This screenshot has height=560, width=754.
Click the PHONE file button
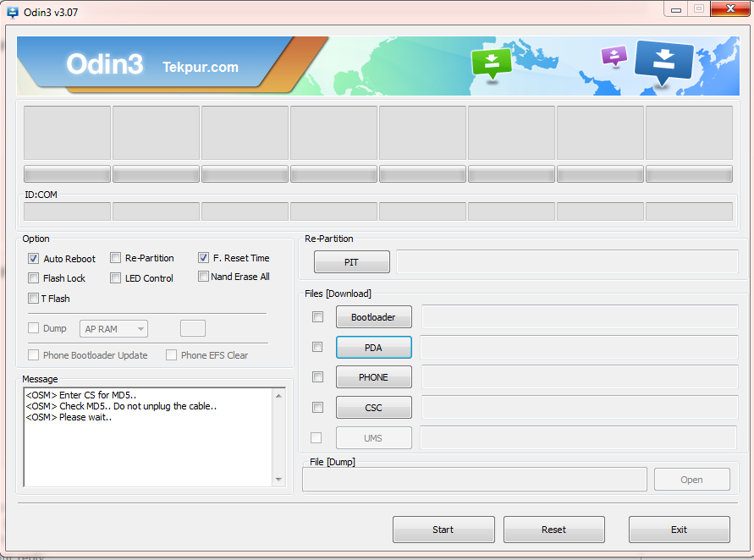click(x=374, y=377)
